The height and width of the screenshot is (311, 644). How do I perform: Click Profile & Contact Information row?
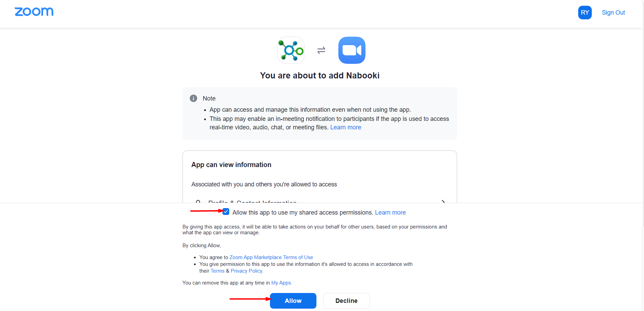point(319,202)
